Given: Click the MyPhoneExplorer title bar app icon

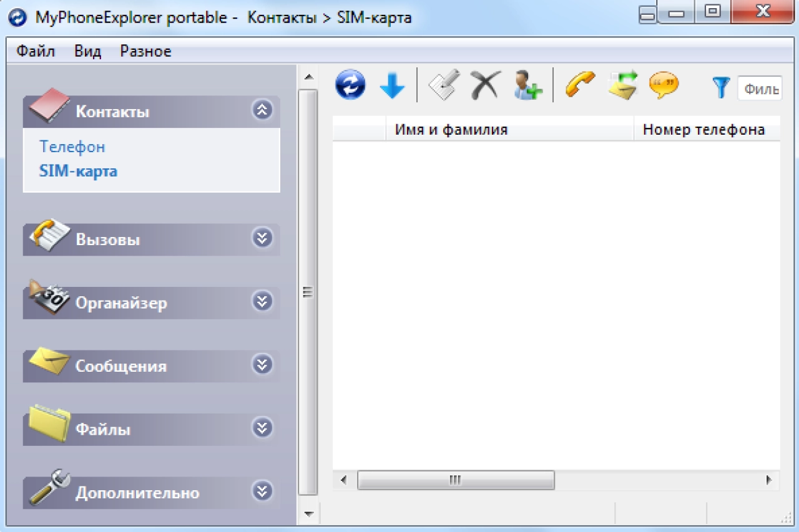Looking at the screenshot, I should click(19, 17).
